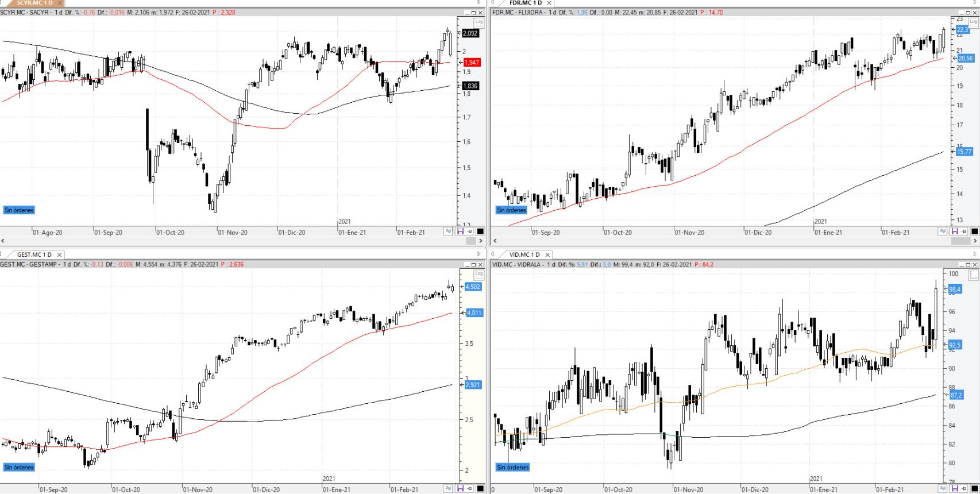Save the FLUIDRA chart with floppy icon
Viewport: 980px width, 494px height.
(x=954, y=231)
